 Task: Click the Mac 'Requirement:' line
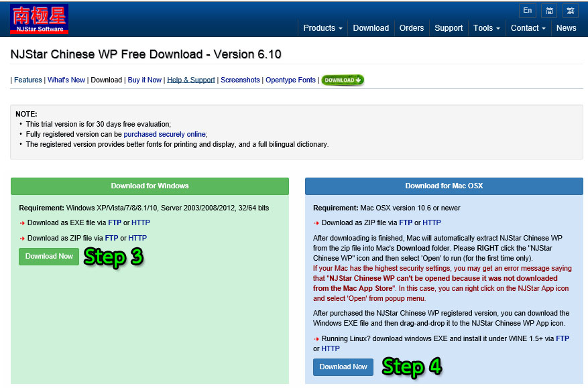coord(387,208)
